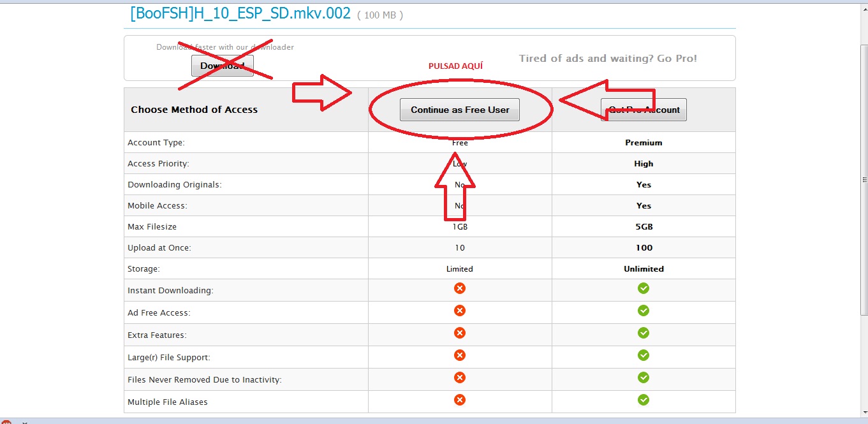Click the green check for Instant Downloading Premium

point(643,288)
